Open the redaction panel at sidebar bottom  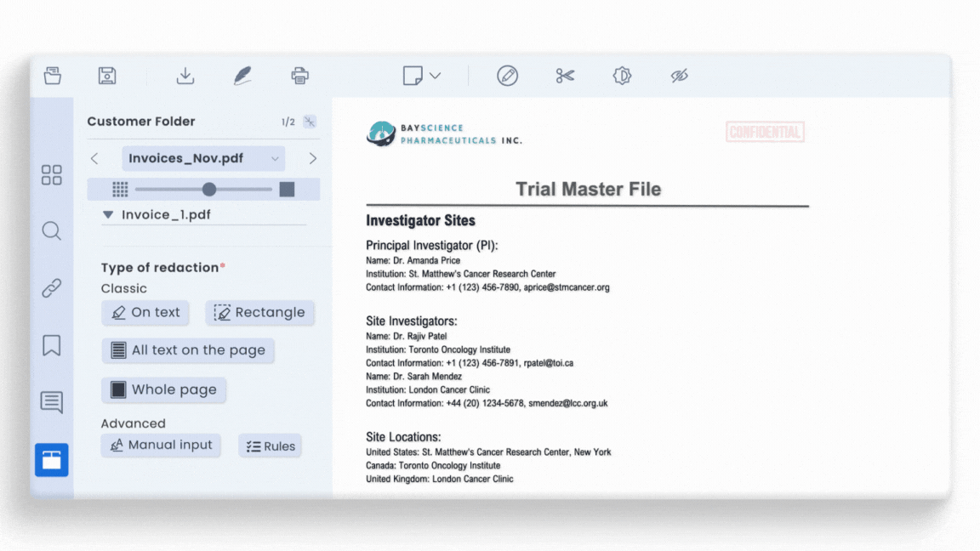(51, 460)
